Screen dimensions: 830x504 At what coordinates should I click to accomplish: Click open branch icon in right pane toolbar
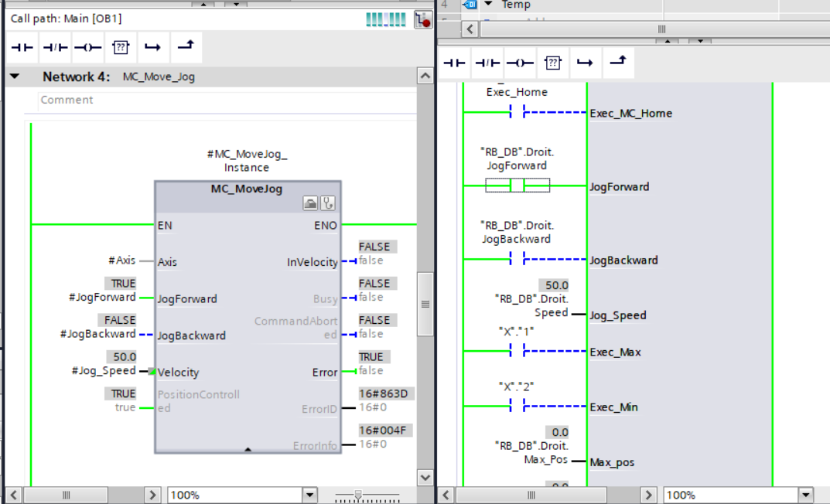point(585,63)
